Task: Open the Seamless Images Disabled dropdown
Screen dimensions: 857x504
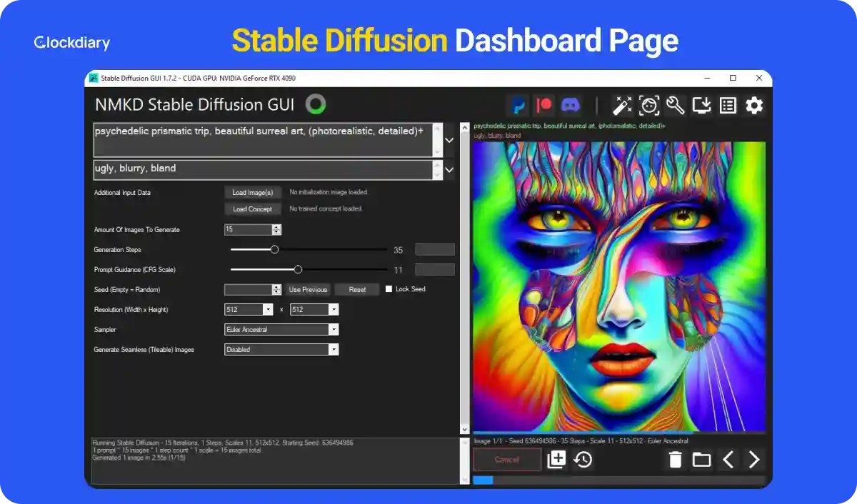Action: [x=281, y=350]
